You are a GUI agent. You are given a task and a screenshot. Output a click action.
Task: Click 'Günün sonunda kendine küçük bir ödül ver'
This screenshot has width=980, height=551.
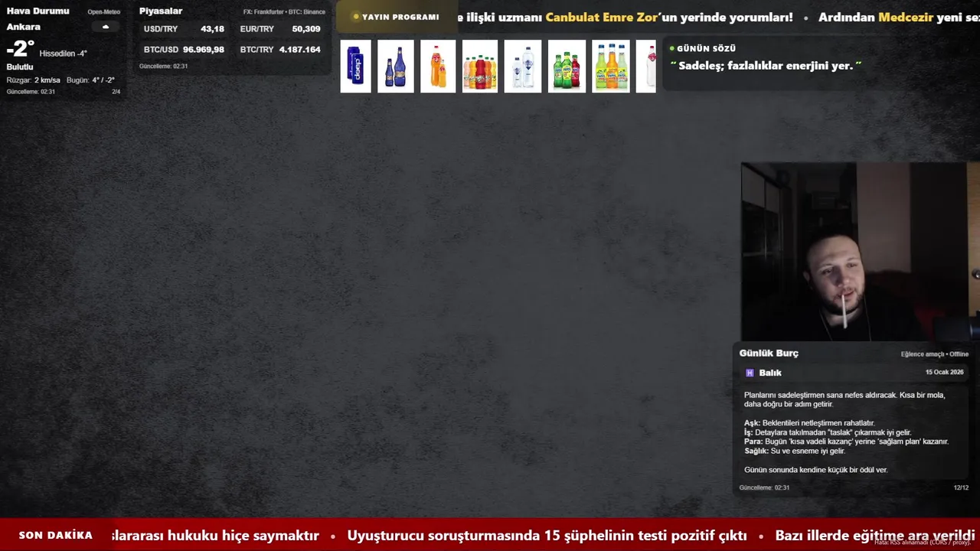[x=815, y=470]
